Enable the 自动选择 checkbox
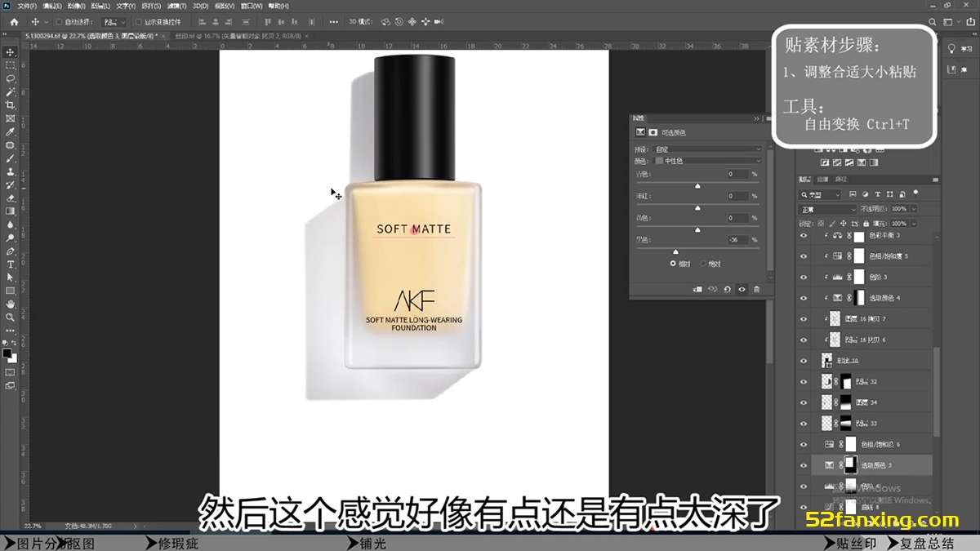 click(58, 22)
